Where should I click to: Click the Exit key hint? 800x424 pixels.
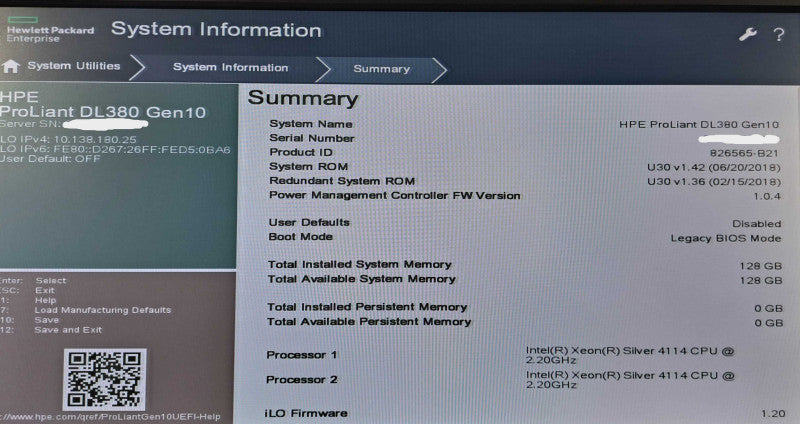pyautogui.click(x=45, y=290)
